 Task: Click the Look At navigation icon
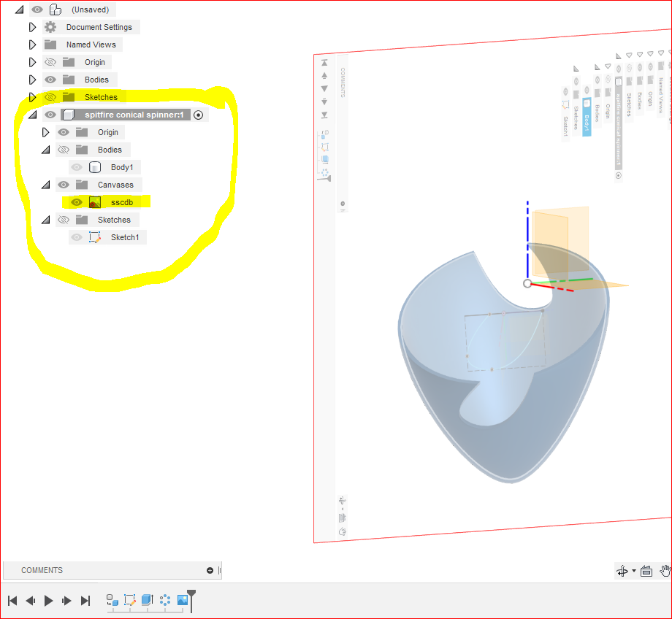[x=646, y=571]
